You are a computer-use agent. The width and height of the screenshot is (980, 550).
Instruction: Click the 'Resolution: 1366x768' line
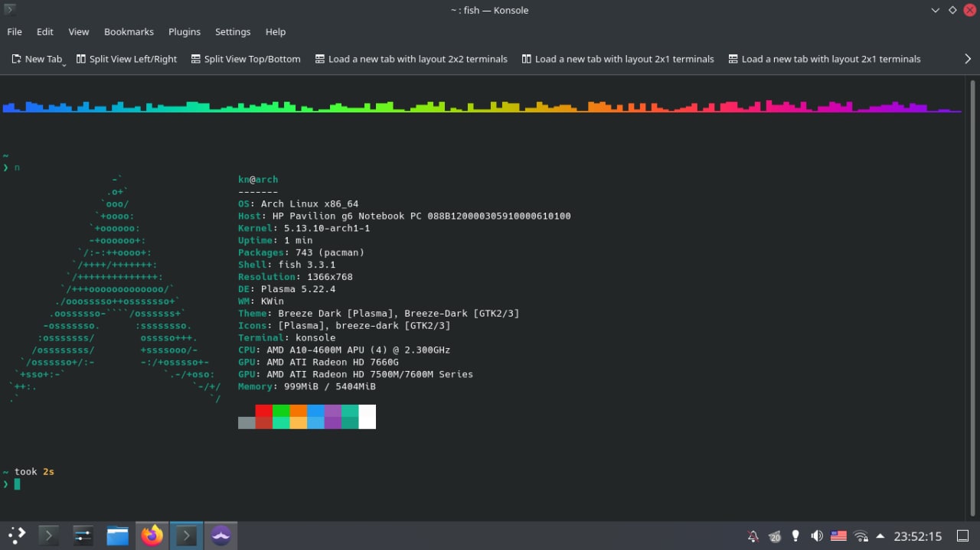[x=296, y=277]
